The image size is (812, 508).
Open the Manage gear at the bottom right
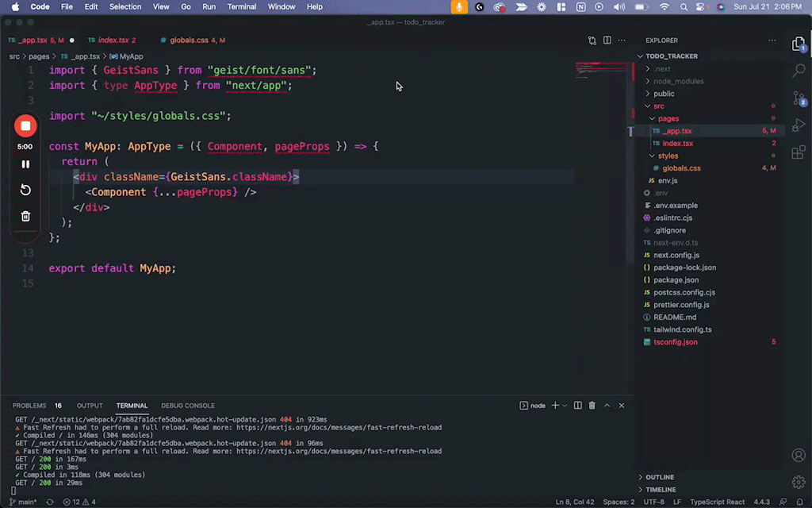click(799, 482)
